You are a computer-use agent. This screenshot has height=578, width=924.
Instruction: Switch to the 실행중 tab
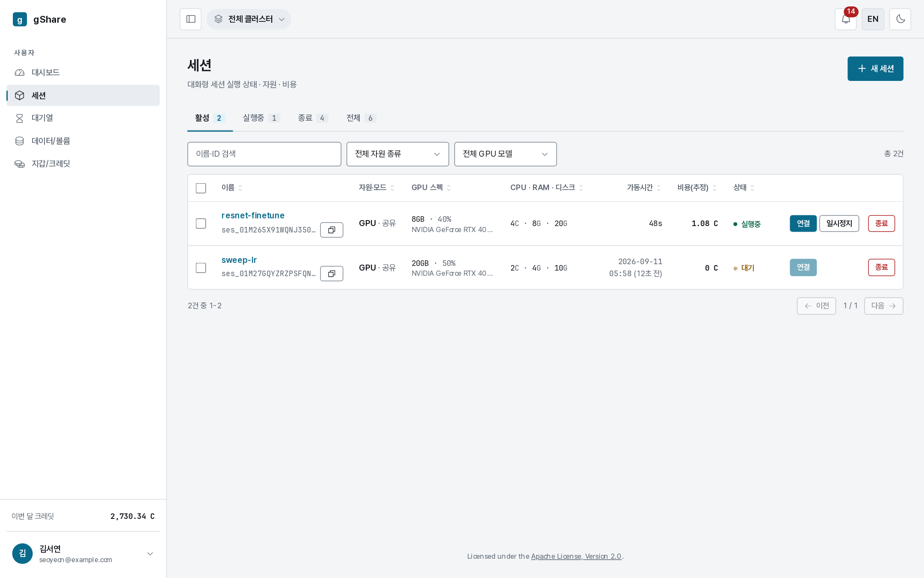coord(261,118)
